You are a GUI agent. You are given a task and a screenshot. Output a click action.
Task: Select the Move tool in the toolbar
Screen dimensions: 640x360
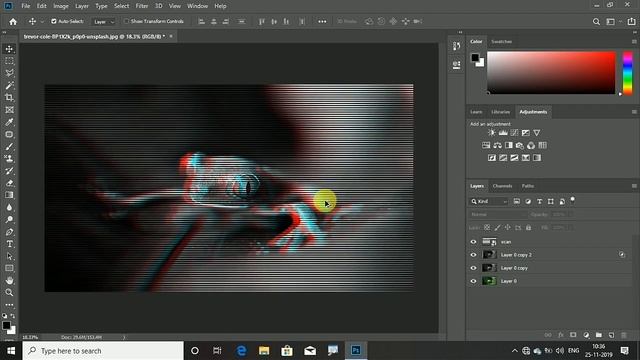tap(9, 49)
